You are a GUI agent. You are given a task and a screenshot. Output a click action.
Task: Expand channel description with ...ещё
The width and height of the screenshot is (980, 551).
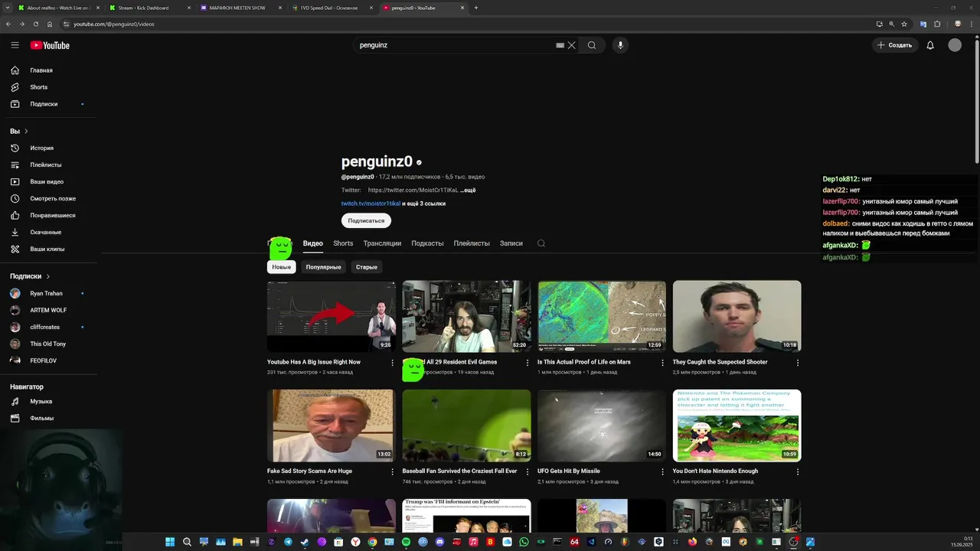click(468, 191)
